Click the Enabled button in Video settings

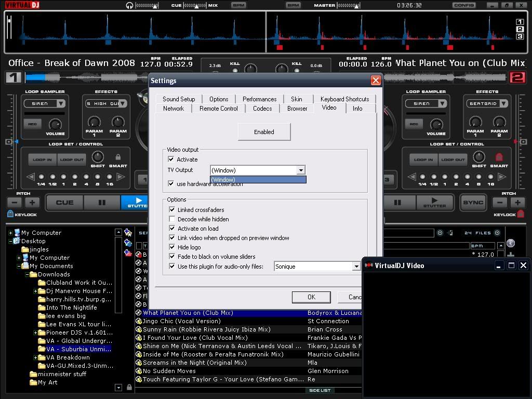(264, 132)
